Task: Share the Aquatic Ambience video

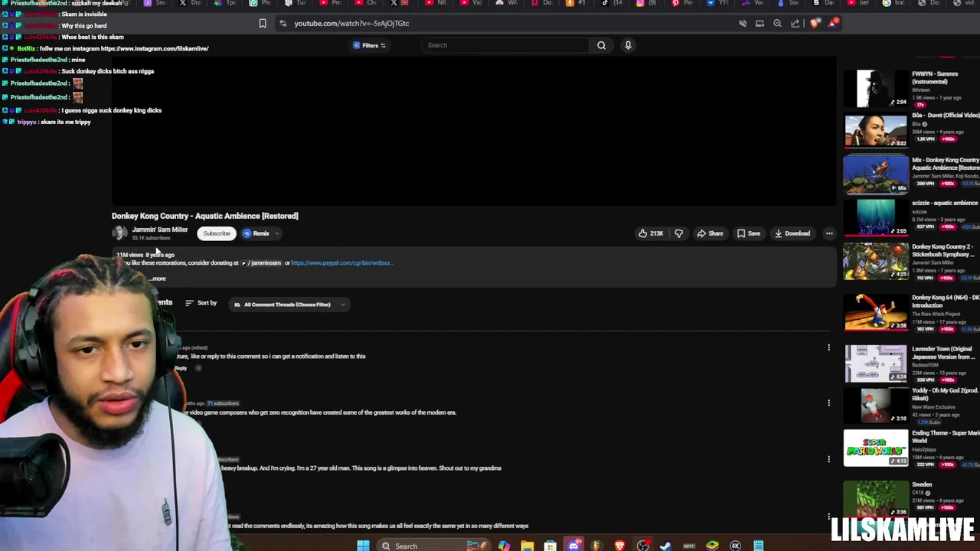Action: pyautogui.click(x=710, y=233)
